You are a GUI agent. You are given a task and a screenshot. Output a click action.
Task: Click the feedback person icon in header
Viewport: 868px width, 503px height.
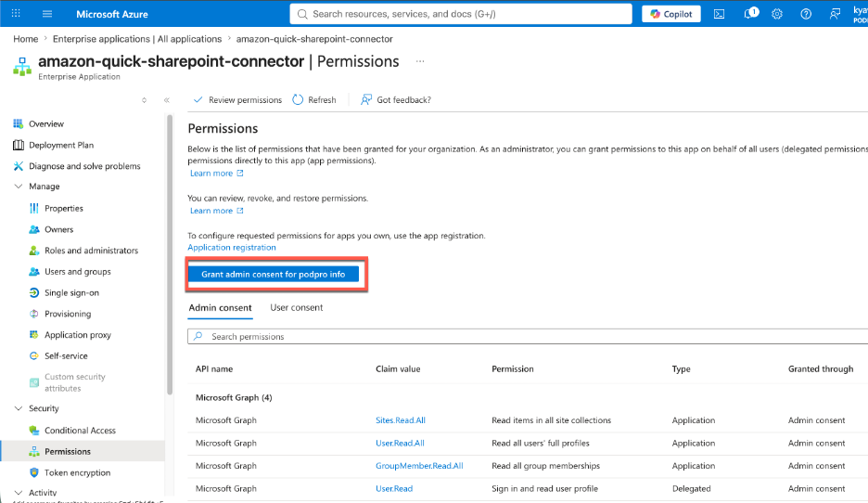point(835,14)
